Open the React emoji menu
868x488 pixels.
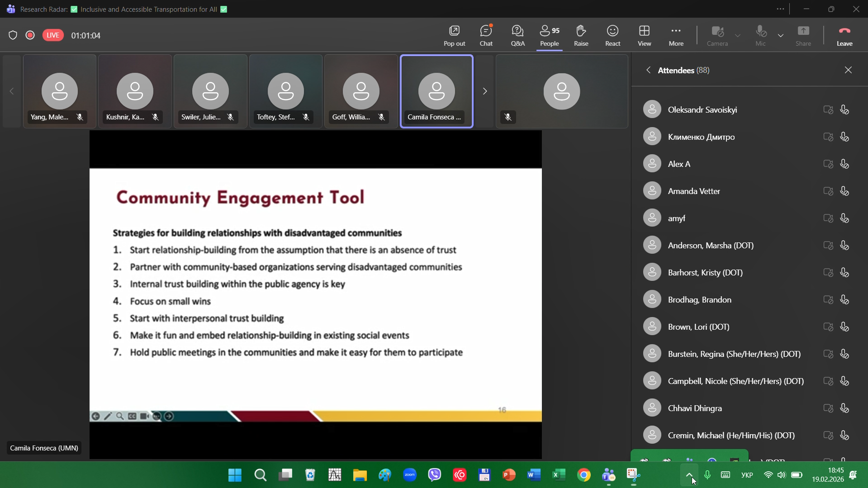[612, 35]
